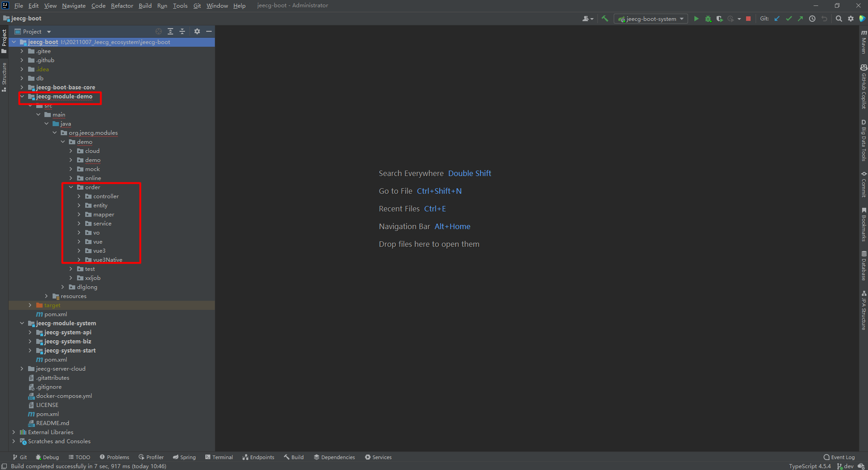Click the Git Commit checkmark icon
Image resolution: width=868 pixels, height=470 pixels.
click(789, 19)
